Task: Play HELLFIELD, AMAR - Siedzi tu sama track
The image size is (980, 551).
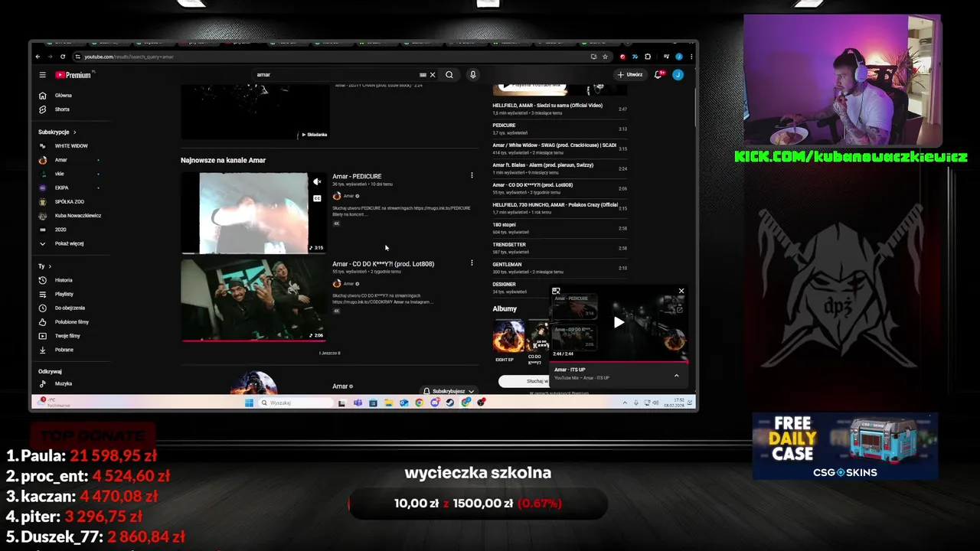Action: [x=560, y=109]
